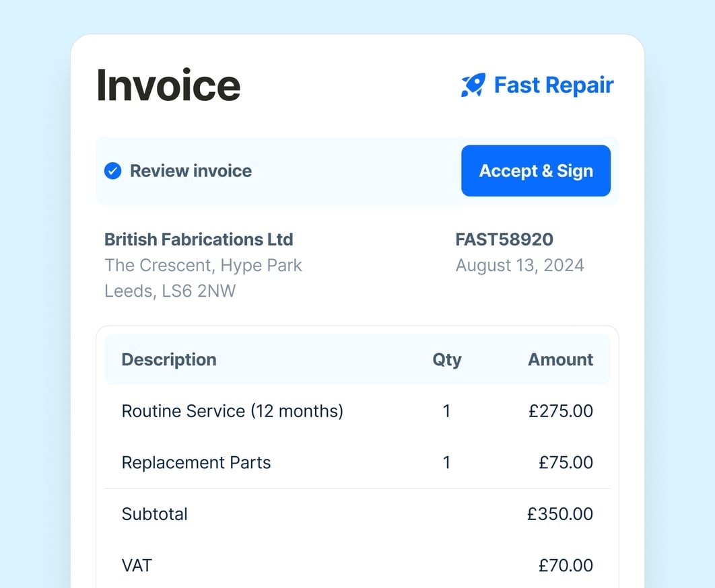Click the Leeds, LS6 2NW postcode line
The height and width of the screenshot is (588, 715).
(x=170, y=291)
